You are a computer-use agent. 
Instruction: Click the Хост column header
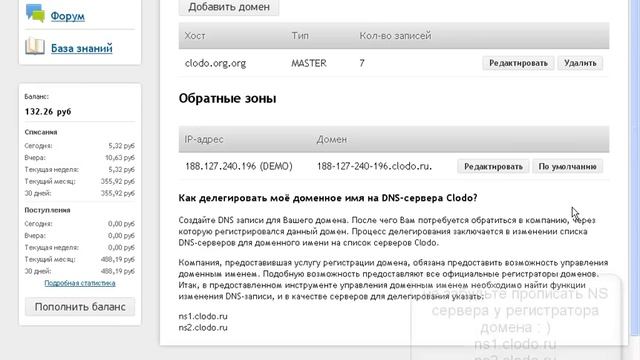click(x=195, y=36)
